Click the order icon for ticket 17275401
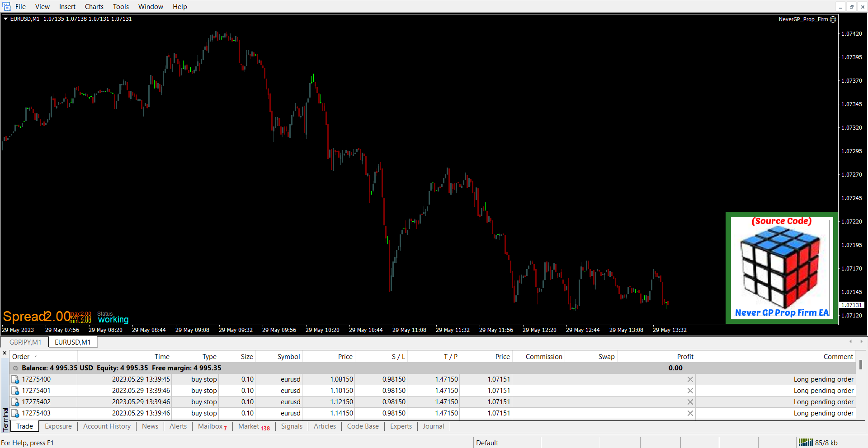 [15, 391]
